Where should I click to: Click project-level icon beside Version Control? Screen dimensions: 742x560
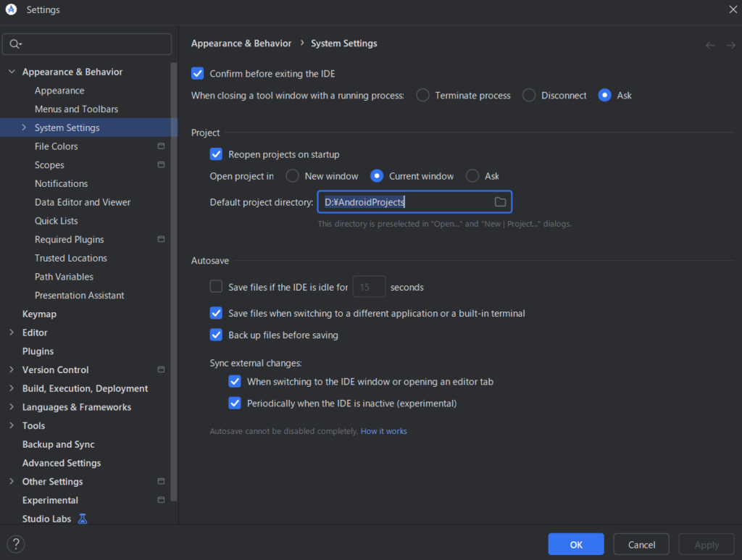tap(161, 370)
